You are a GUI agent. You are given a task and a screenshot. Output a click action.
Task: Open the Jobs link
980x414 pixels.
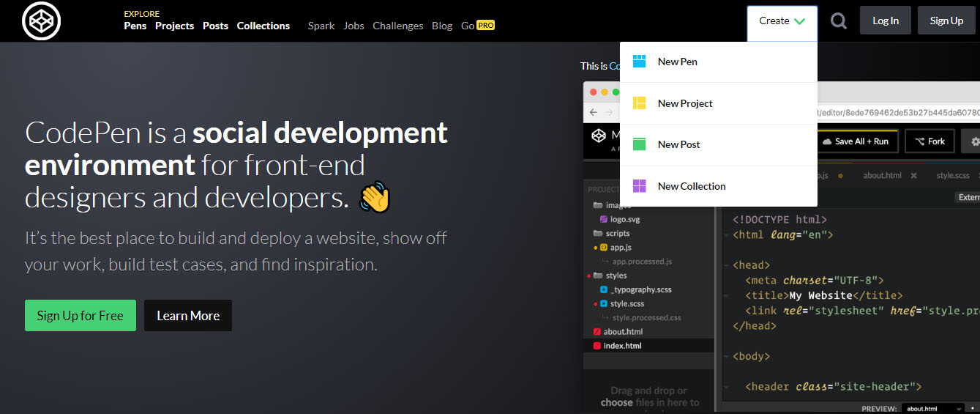tap(354, 26)
